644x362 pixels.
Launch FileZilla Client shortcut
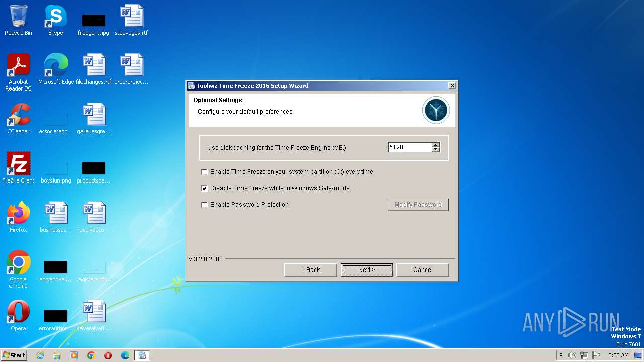(x=18, y=168)
